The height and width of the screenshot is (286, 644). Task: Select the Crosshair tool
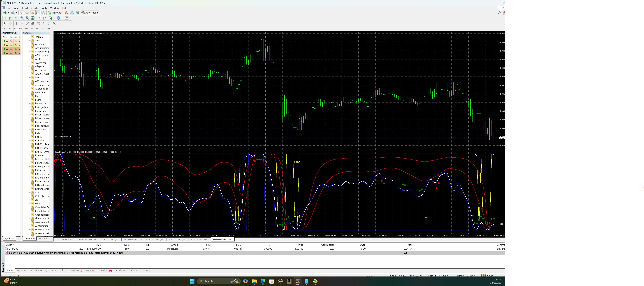point(10,23)
